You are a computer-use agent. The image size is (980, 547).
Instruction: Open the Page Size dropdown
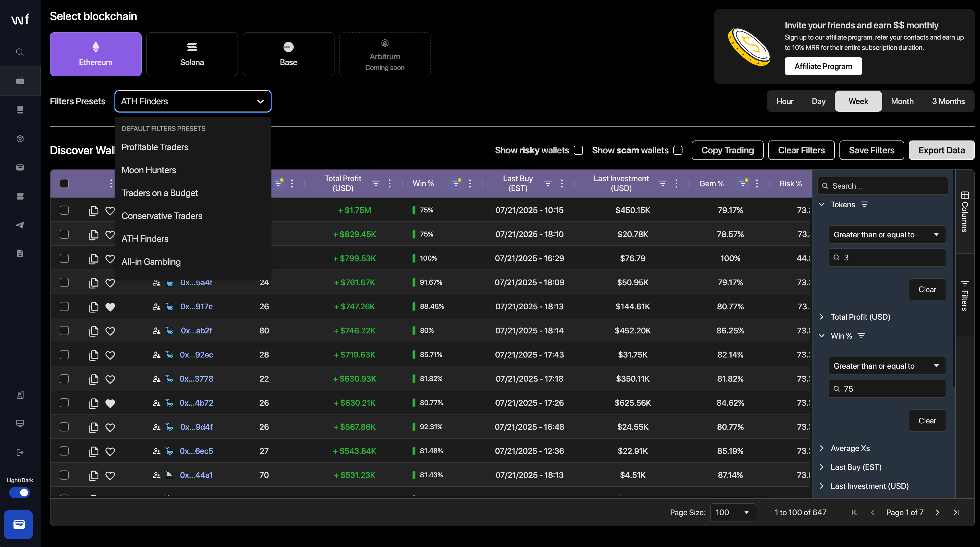pyautogui.click(x=732, y=512)
